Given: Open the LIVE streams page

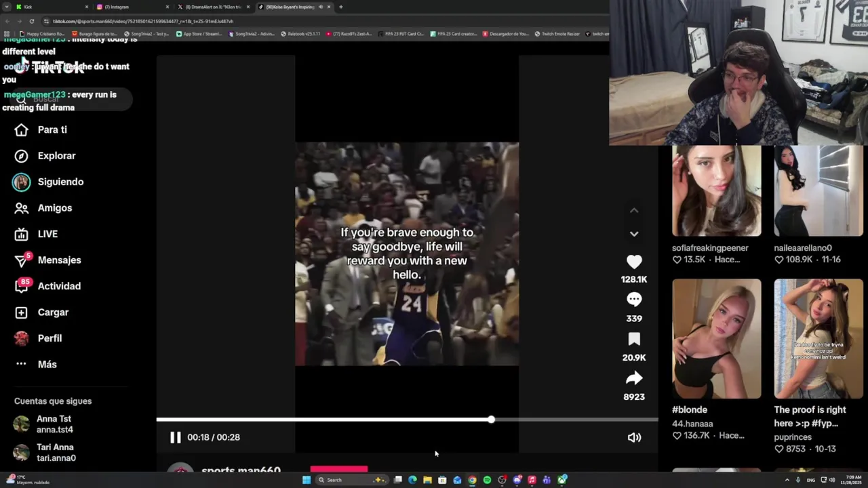Looking at the screenshot, I should tap(37, 234).
